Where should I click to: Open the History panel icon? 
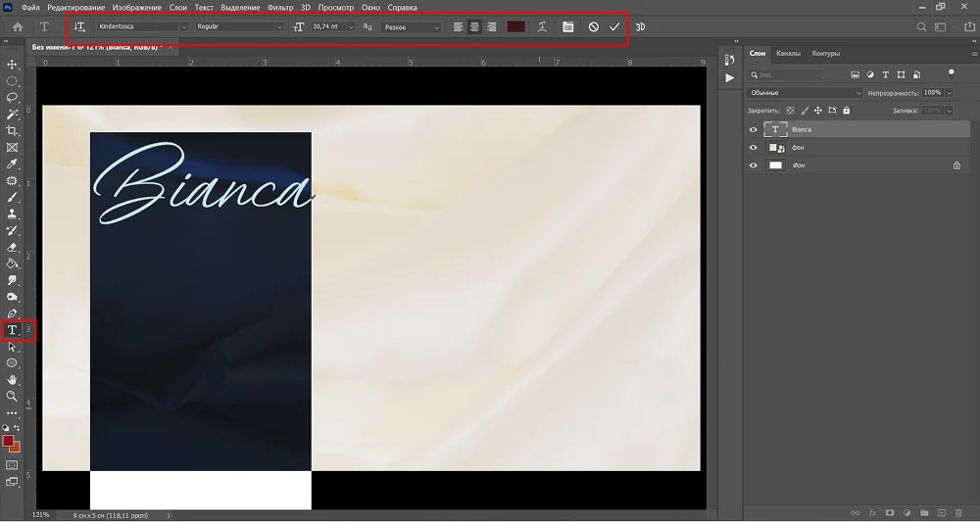point(729,60)
